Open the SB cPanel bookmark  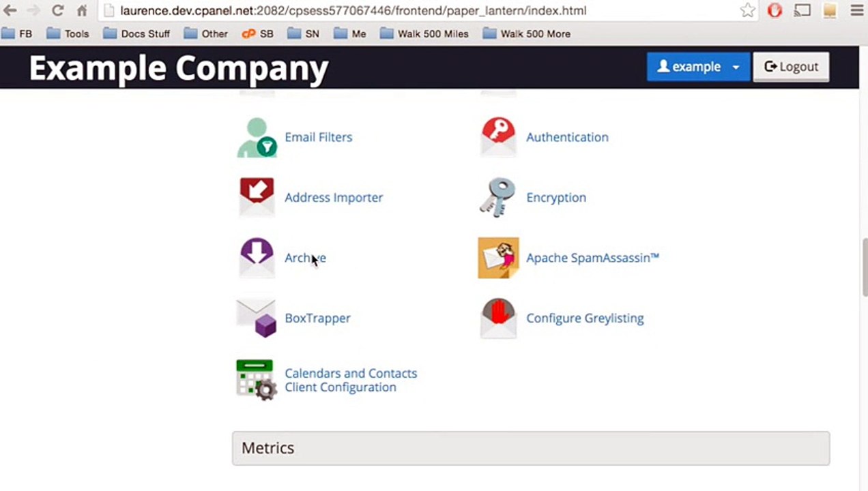(x=258, y=33)
